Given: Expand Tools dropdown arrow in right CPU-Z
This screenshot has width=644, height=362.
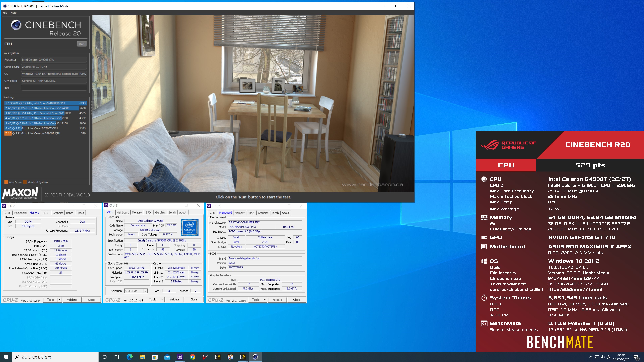Looking at the screenshot, I should (265, 300).
